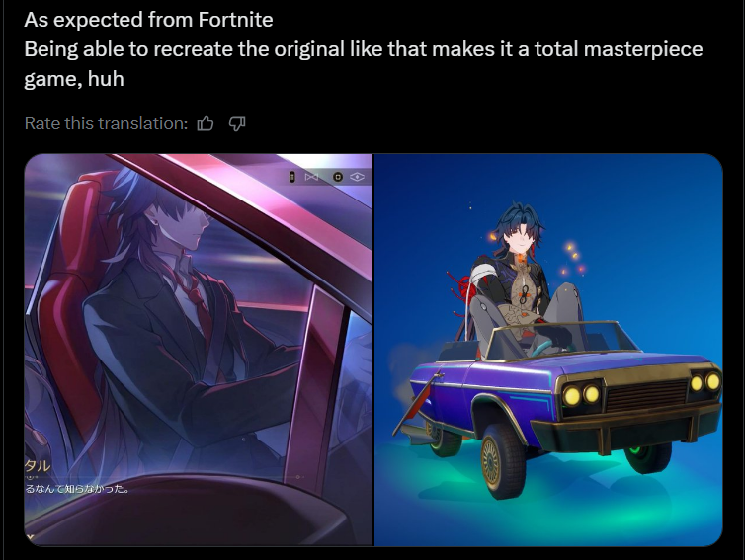Open the right Fortnite purple car image
745x560 pixels.
point(548,350)
